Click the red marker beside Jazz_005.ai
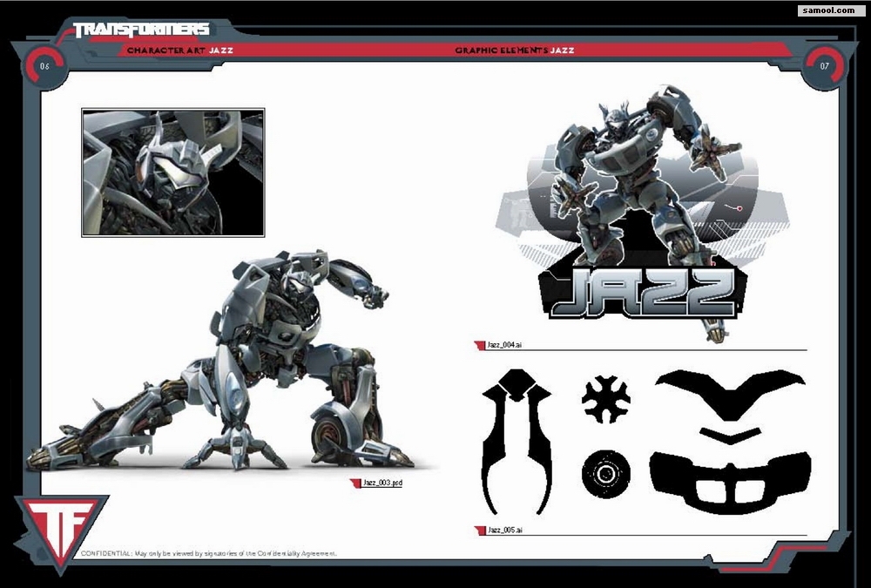This screenshot has width=871, height=588. [480, 531]
